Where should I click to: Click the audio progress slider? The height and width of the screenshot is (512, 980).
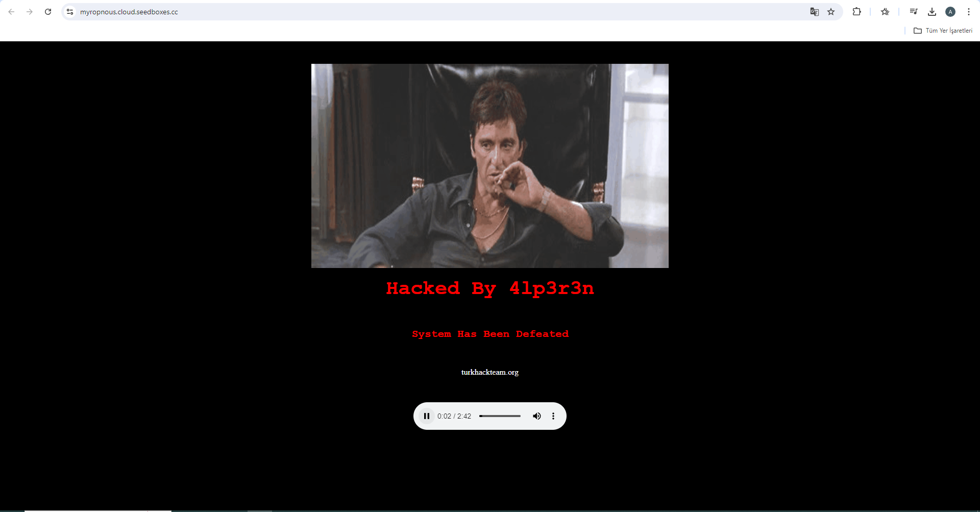(500, 416)
